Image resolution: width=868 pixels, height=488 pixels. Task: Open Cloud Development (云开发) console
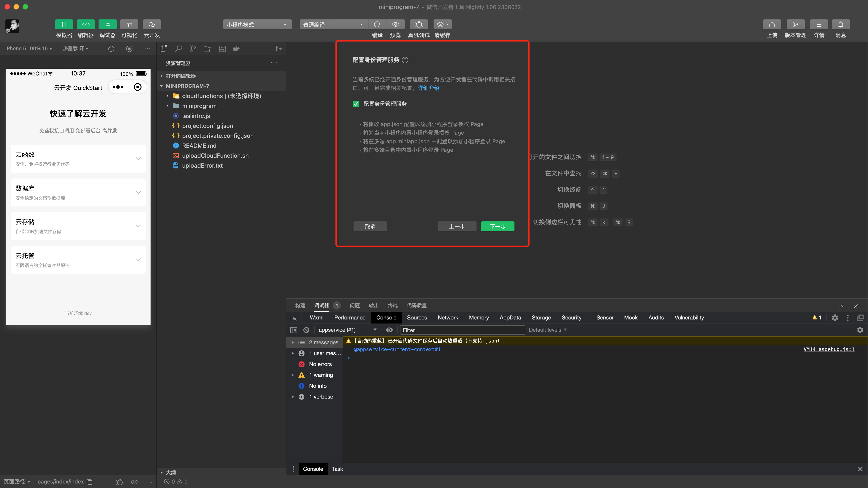point(152,24)
